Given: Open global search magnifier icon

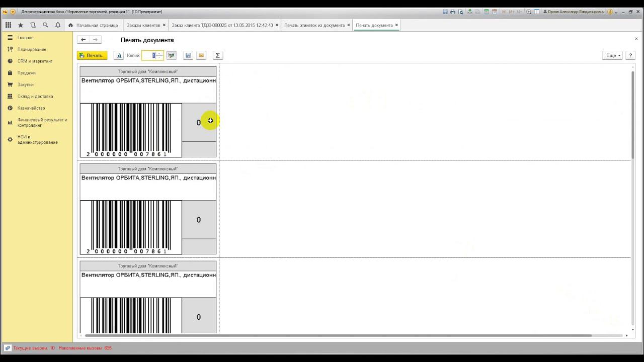Looking at the screenshot, I should click(x=45, y=25).
